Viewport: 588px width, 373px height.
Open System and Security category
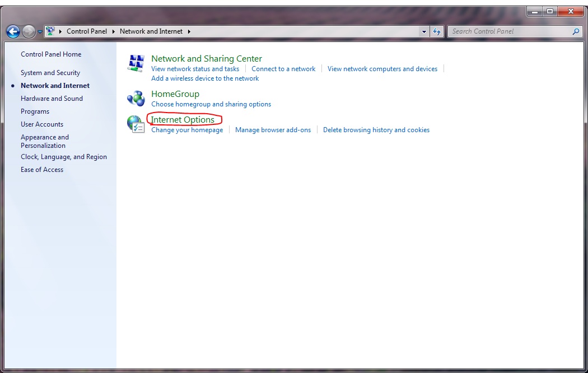[50, 73]
